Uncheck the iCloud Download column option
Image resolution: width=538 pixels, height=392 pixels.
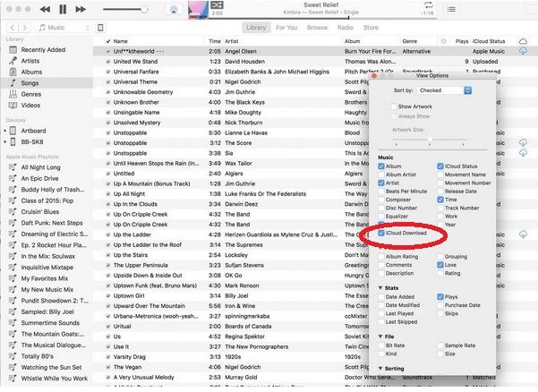pos(381,233)
